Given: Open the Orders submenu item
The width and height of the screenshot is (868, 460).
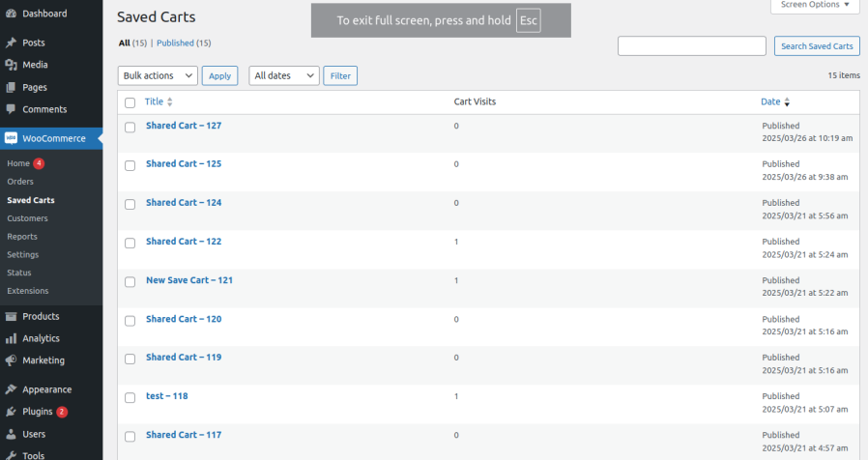Looking at the screenshot, I should [20, 182].
